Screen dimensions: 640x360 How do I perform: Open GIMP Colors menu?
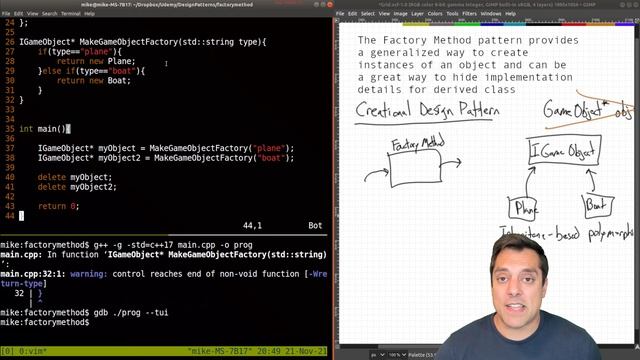click(435, 13)
